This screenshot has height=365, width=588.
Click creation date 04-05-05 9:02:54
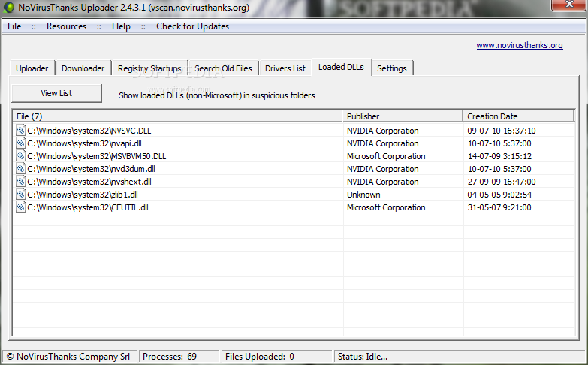point(499,195)
